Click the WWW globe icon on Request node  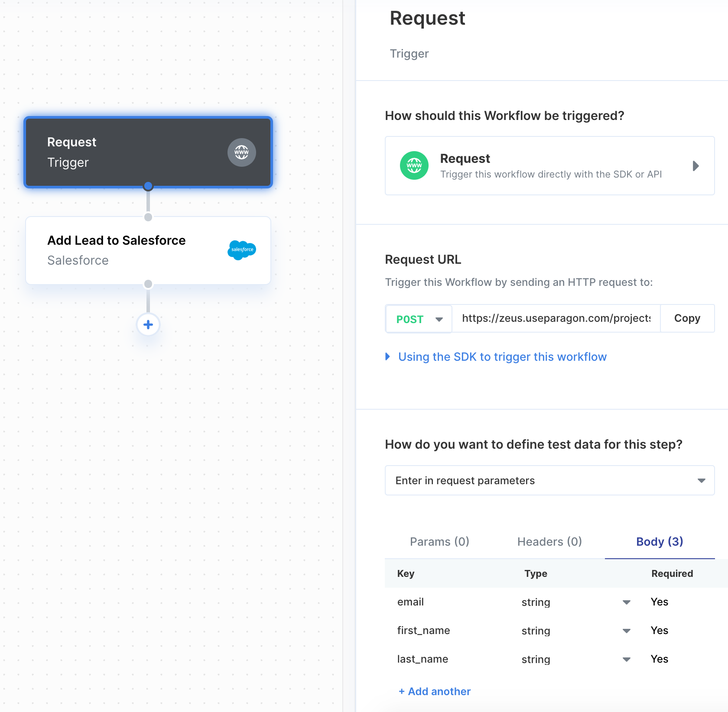pyautogui.click(x=241, y=152)
